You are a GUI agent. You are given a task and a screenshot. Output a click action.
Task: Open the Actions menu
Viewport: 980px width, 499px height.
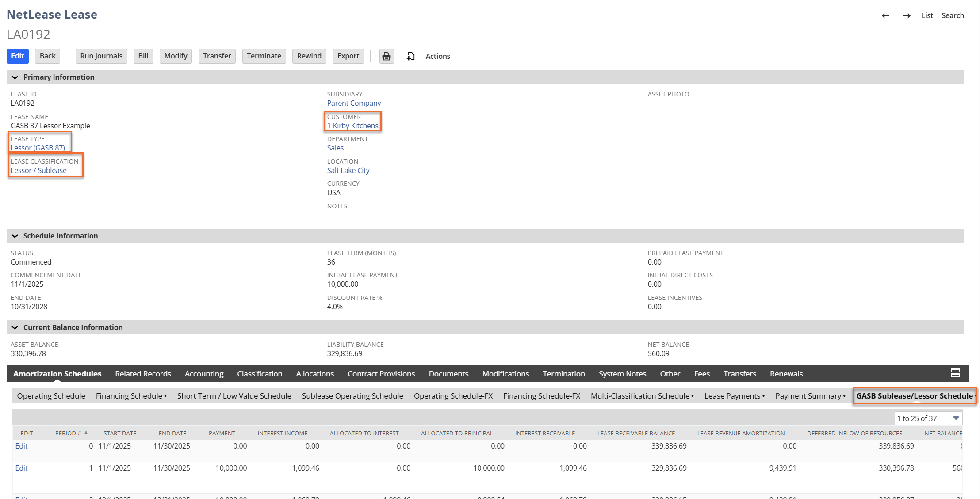tap(437, 56)
